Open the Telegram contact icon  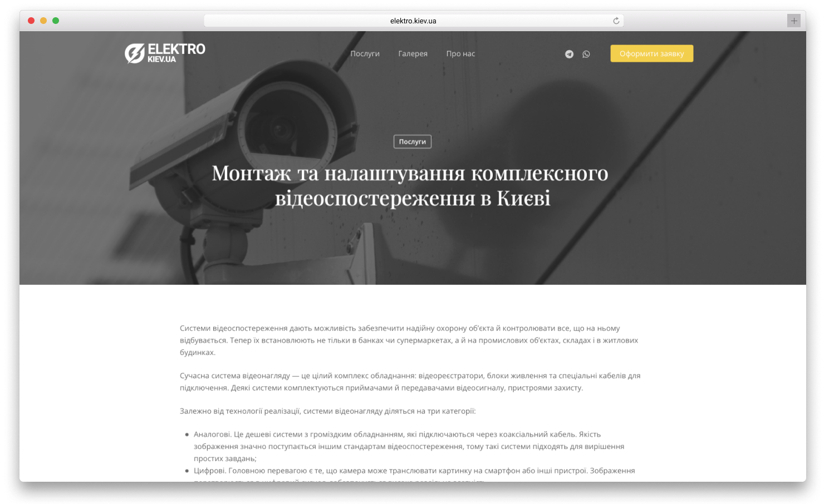[569, 54]
